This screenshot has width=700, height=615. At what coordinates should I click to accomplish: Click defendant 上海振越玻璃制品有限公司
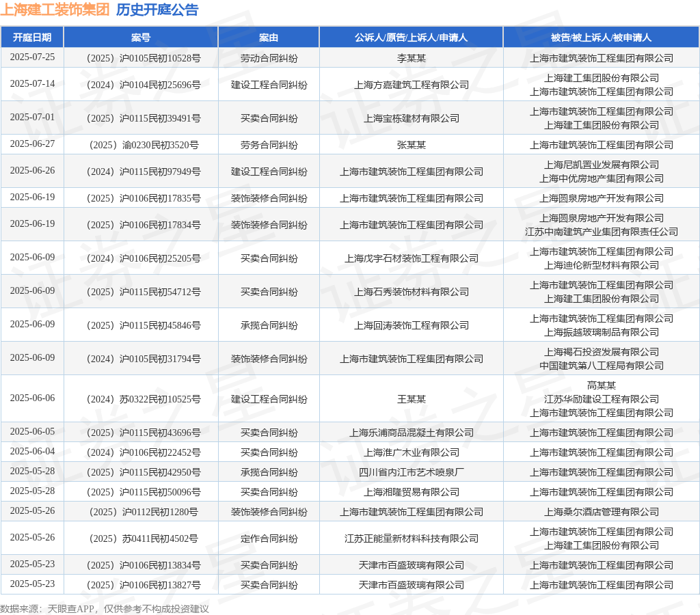[602, 332]
